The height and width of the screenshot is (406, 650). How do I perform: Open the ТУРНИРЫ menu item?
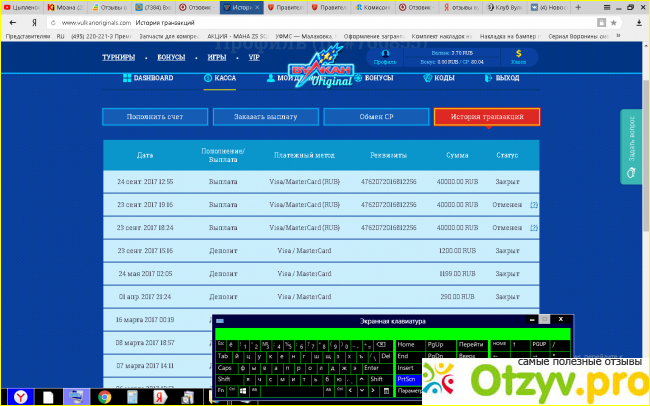118,57
